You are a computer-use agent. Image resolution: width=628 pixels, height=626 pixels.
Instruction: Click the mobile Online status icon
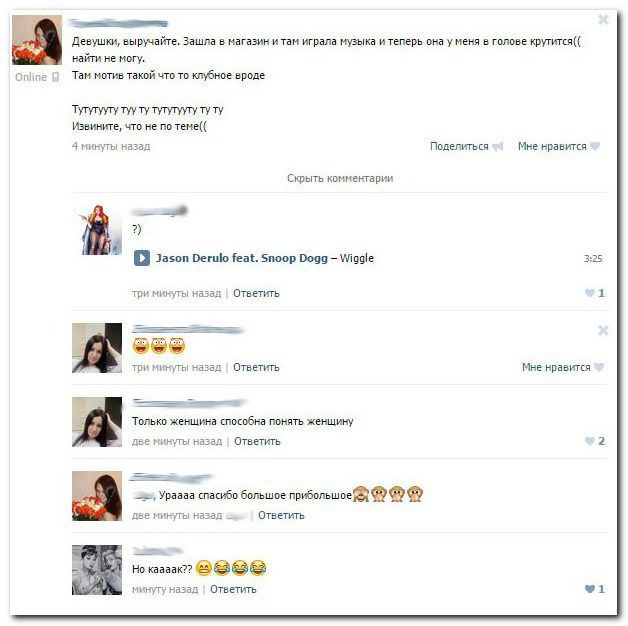click(56, 77)
